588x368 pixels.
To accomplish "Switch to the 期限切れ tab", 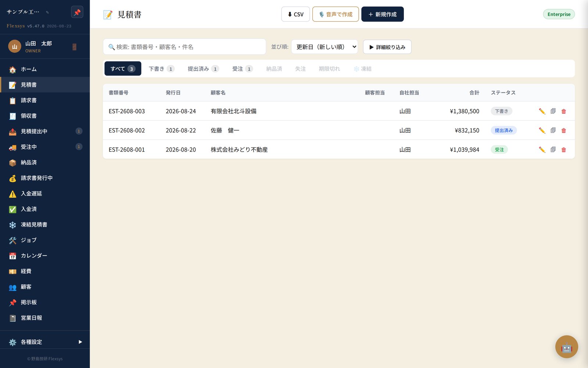I will [x=329, y=69].
